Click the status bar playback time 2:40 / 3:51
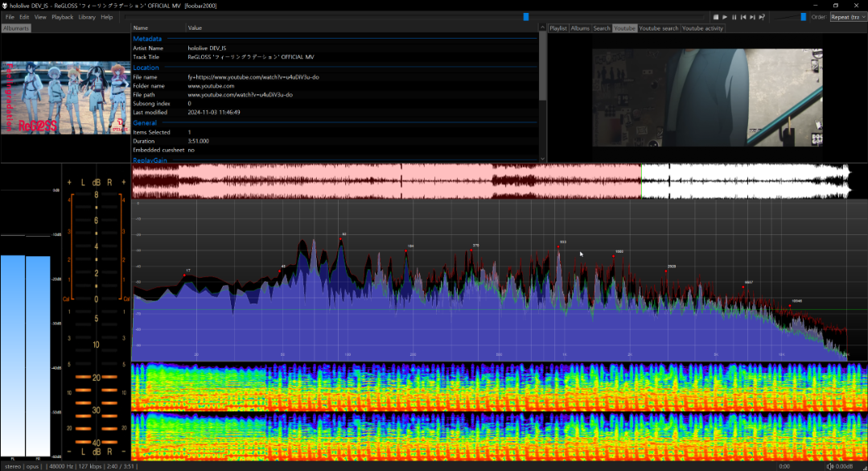The height and width of the screenshot is (471, 868). (x=120, y=466)
